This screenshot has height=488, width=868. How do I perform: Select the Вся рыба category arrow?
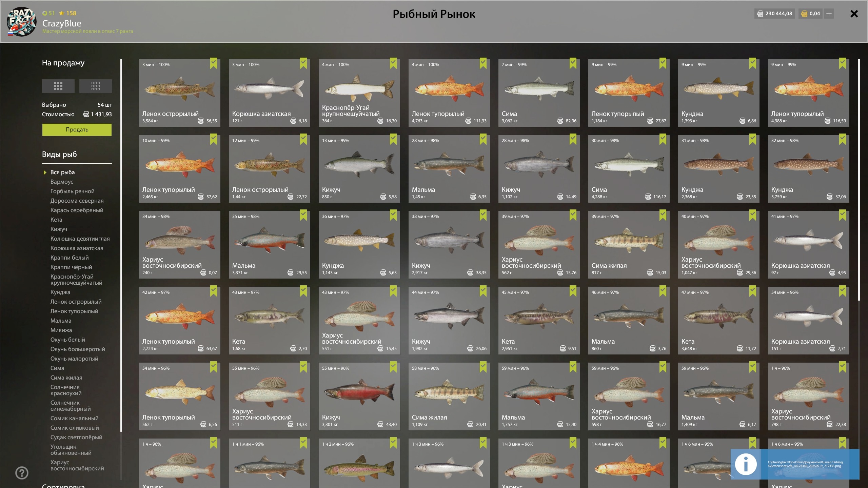(45, 172)
